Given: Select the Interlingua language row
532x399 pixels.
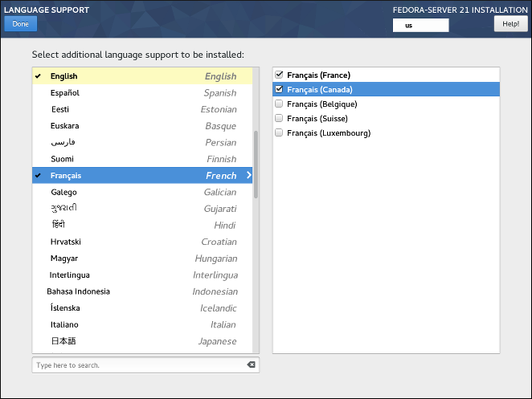Looking at the screenshot, I should coord(142,275).
